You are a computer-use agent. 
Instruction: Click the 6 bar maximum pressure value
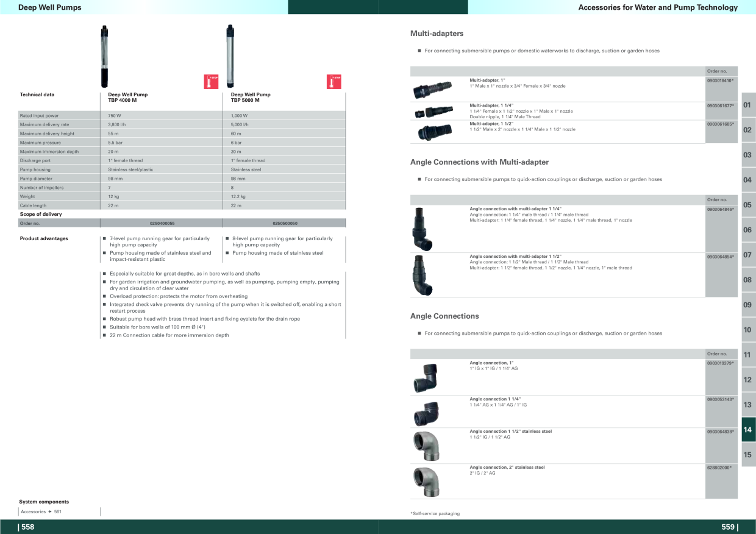point(236,143)
